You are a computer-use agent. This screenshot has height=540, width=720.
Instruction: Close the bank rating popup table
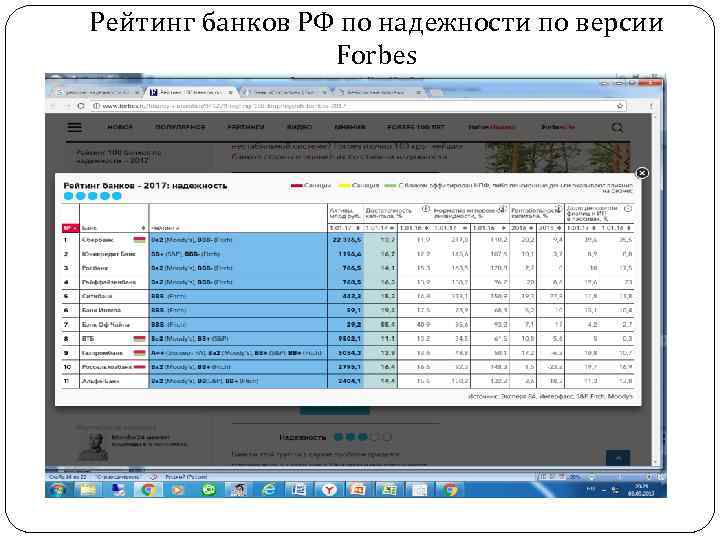coord(642,173)
